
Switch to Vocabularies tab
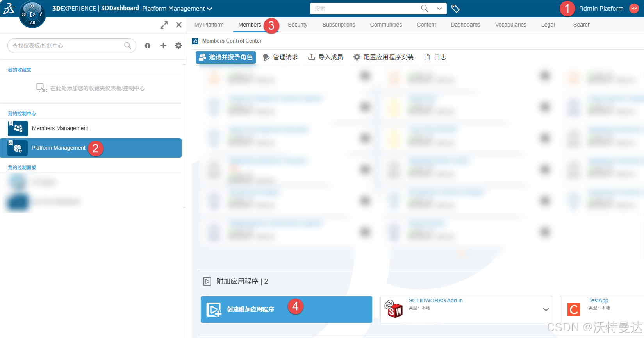(x=510, y=25)
